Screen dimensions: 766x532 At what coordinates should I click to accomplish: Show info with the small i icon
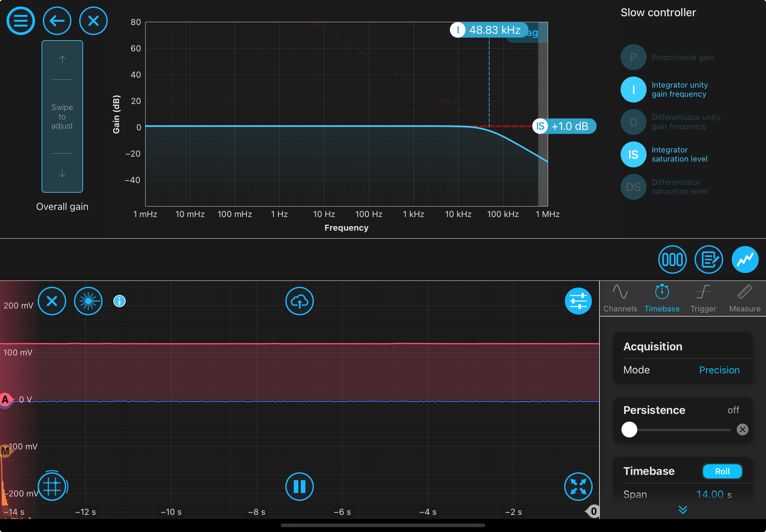tap(119, 301)
